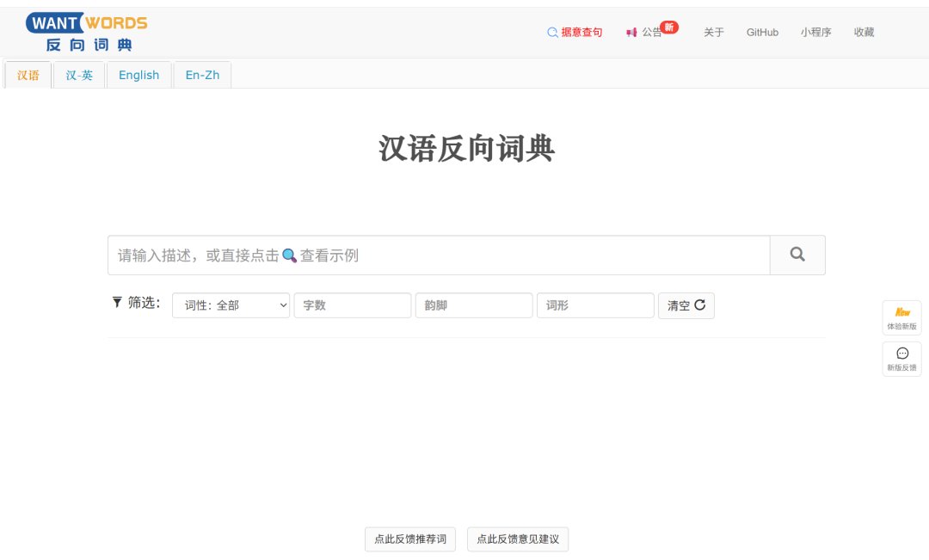The width and height of the screenshot is (929, 560).
Task: Click the refresh icon next to 清空
Action: click(698, 305)
